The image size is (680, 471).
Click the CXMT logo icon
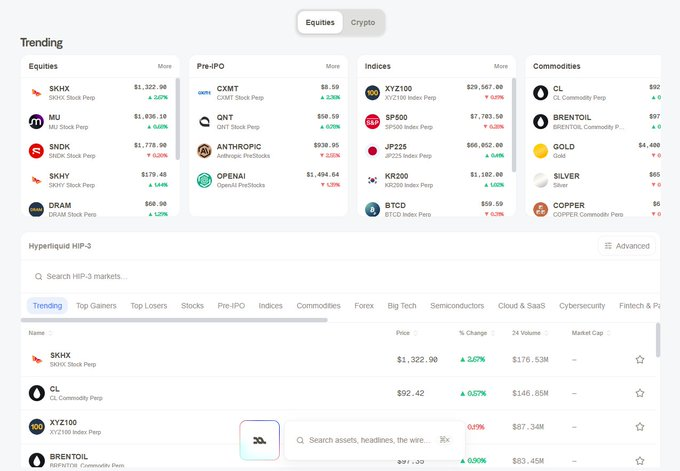point(204,93)
